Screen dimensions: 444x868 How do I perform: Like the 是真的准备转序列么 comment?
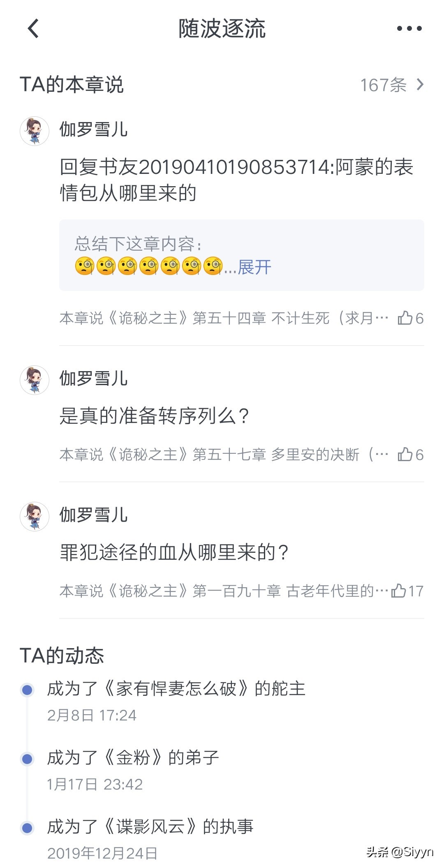[410, 455]
